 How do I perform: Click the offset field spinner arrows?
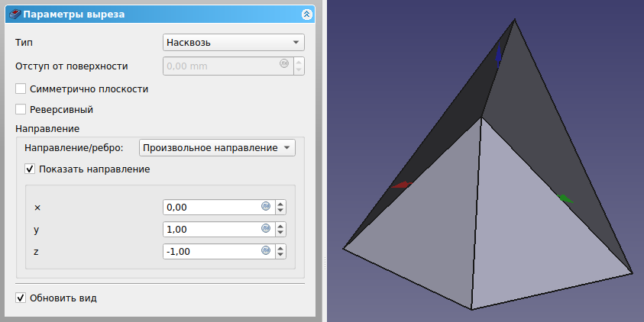[x=299, y=66]
